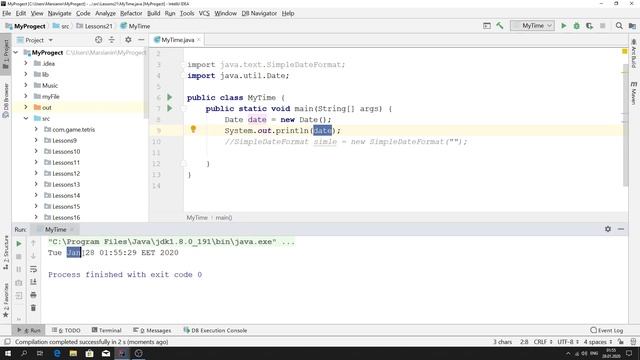640x360 pixels.
Task: Run MyTime with the green toolbar arrow
Action: [564, 26]
